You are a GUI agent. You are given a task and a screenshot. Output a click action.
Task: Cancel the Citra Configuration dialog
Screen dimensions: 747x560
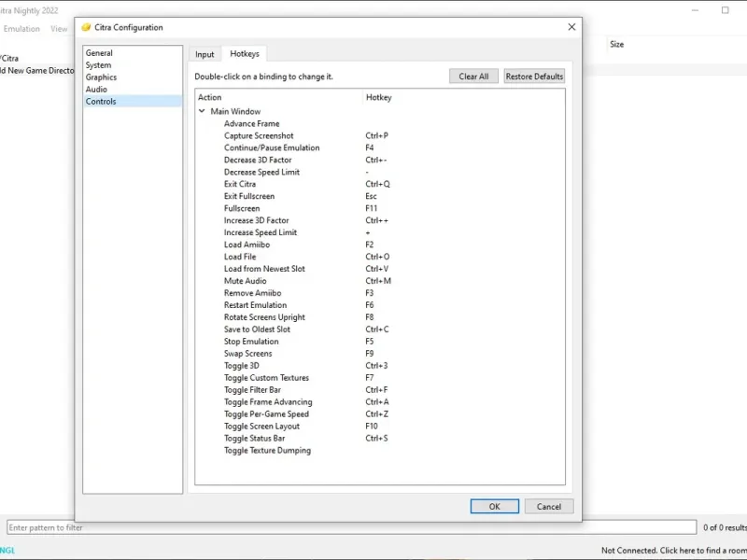pyautogui.click(x=549, y=506)
